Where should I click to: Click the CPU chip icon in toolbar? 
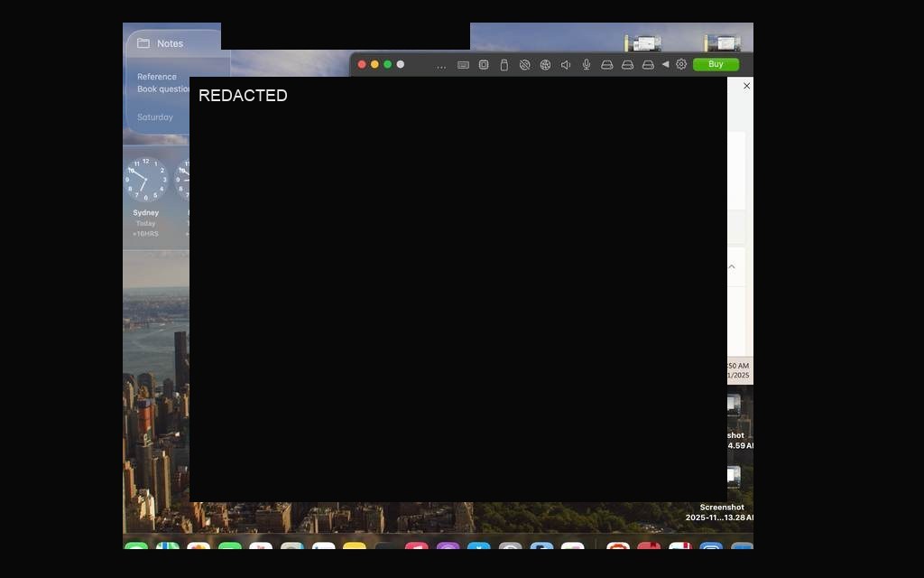[484, 65]
